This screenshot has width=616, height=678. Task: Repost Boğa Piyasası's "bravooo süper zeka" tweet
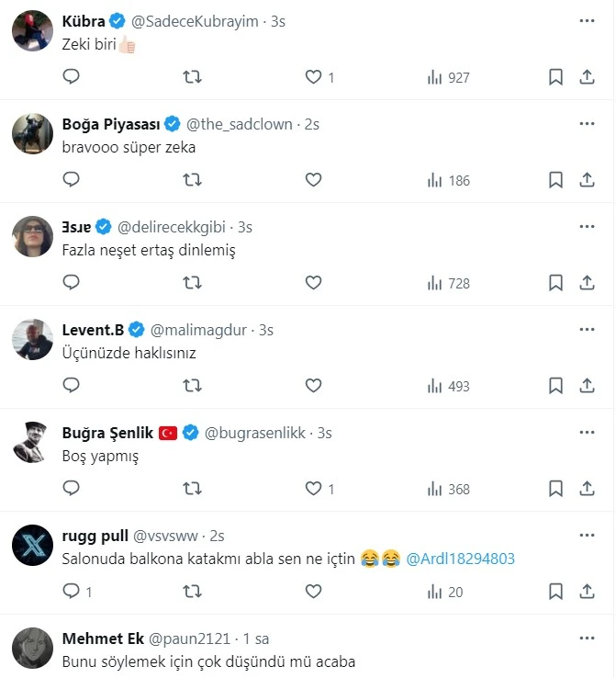coord(193,181)
